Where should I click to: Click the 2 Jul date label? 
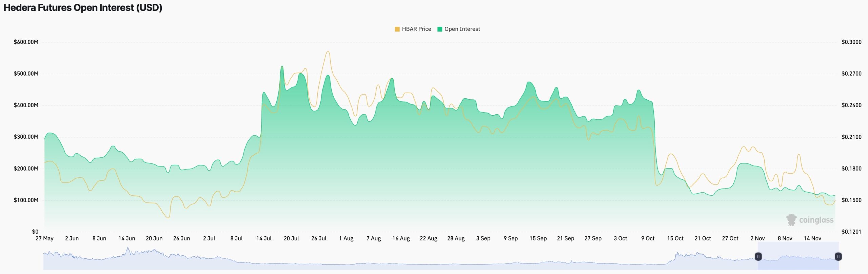click(209, 238)
